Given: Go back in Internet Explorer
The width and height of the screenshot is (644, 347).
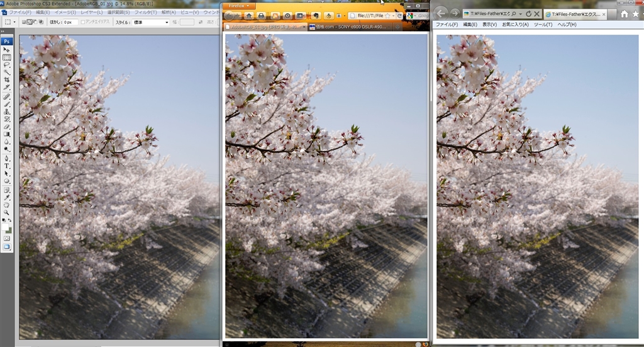Looking at the screenshot, I should point(441,14).
